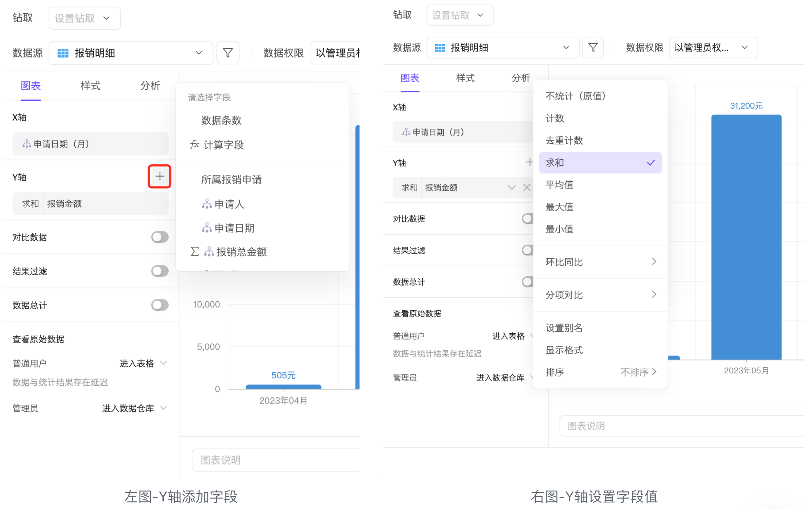Image resolution: width=812 pixels, height=509 pixels.
Task: Toggle 结果过滤 switch in right panel
Action: [527, 250]
